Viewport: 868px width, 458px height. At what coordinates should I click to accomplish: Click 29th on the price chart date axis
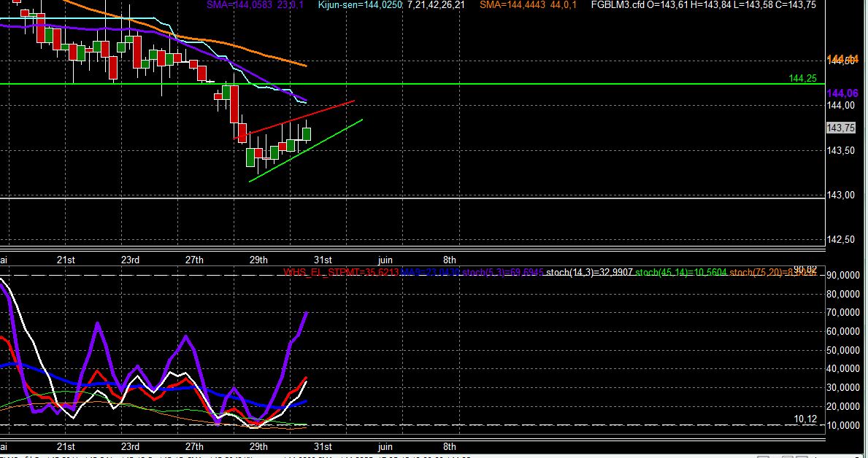pyautogui.click(x=258, y=260)
